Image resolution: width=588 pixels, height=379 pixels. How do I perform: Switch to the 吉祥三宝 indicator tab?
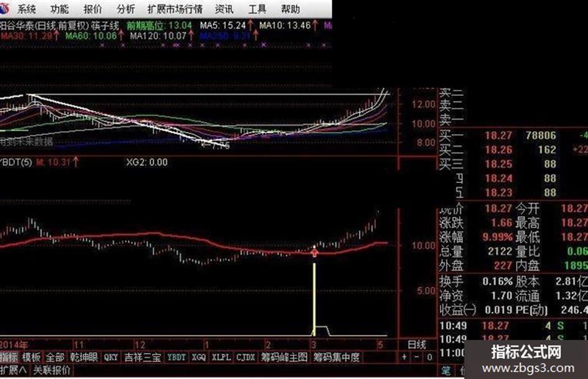point(142,357)
